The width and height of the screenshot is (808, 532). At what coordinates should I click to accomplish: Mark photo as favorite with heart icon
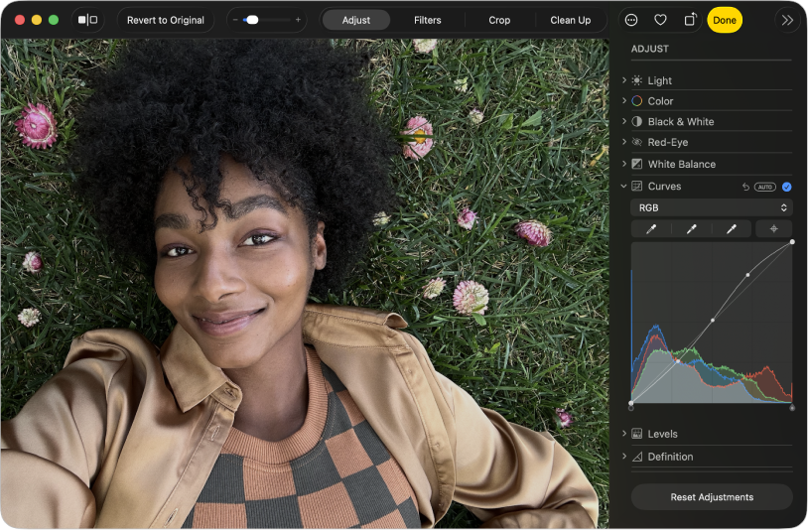click(x=660, y=20)
